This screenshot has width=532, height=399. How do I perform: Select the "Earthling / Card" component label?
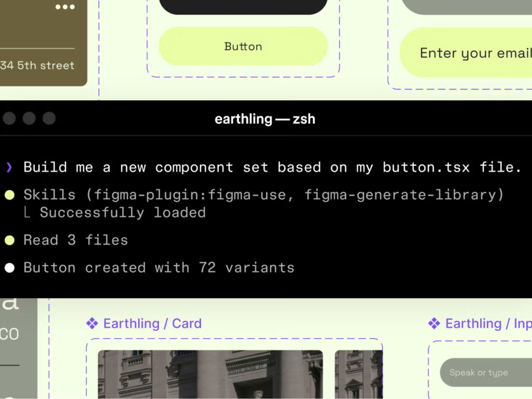click(152, 324)
